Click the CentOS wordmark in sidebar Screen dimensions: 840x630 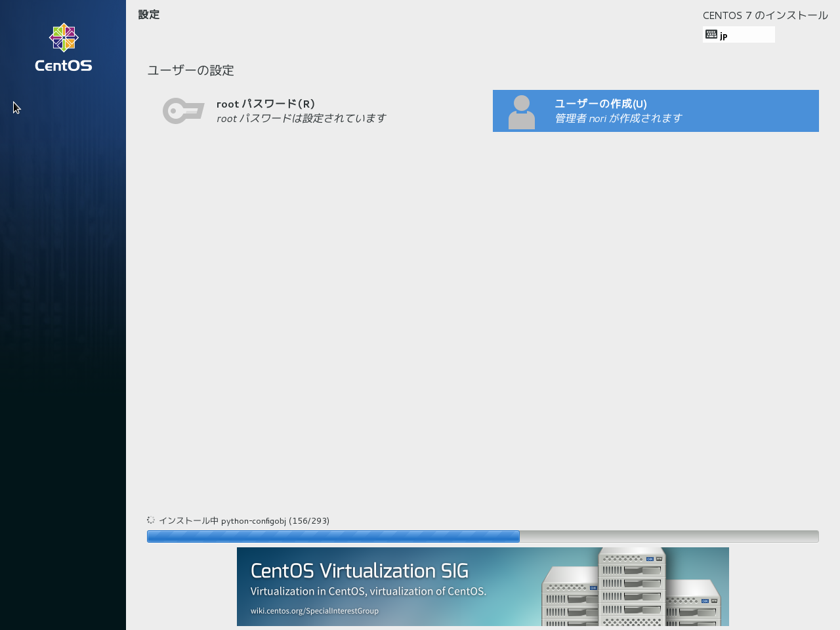(x=64, y=66)
